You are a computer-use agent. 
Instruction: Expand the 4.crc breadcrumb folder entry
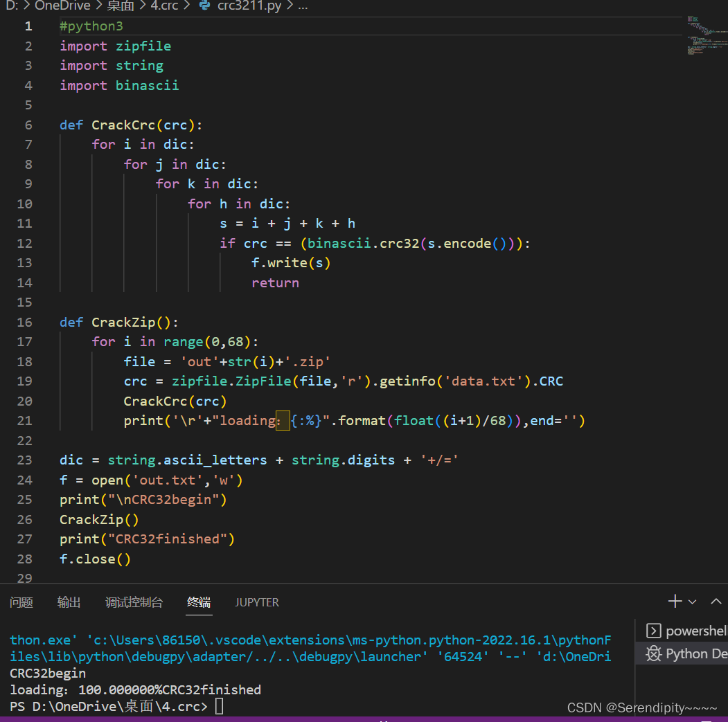point(164,6)
